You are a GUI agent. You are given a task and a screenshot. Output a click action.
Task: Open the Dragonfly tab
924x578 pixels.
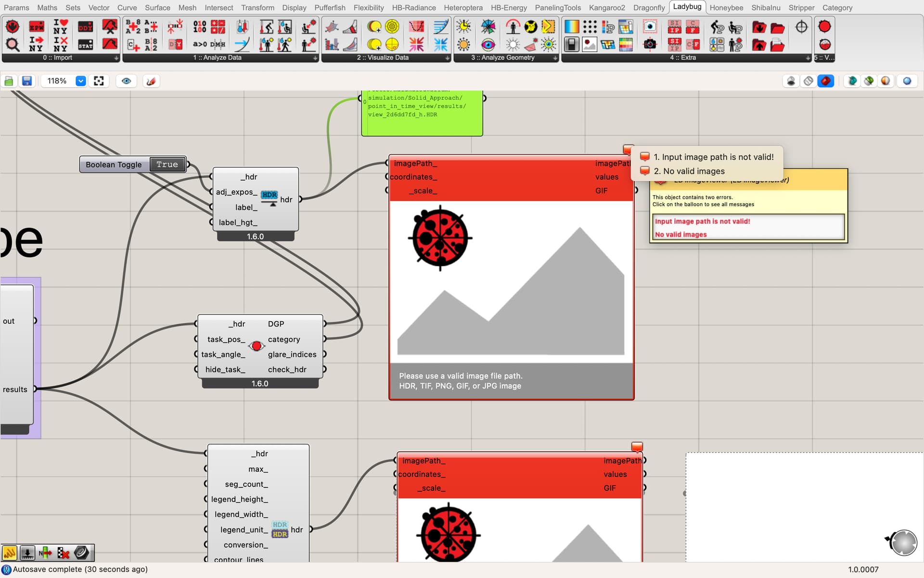tap(649, 8)
